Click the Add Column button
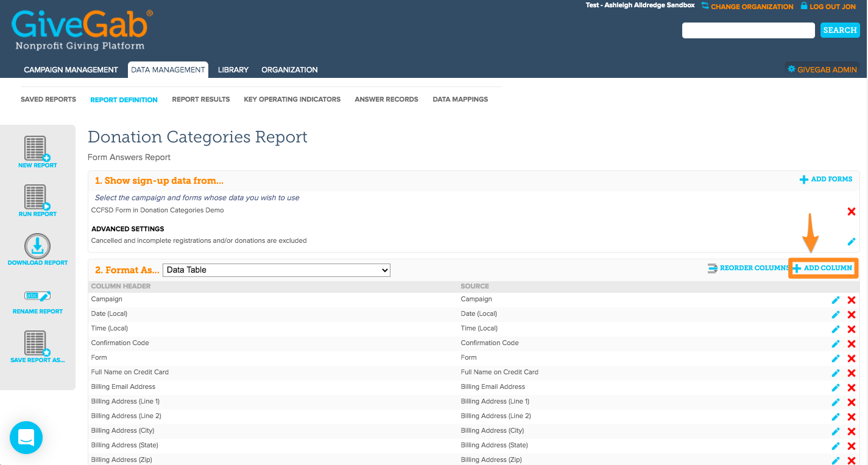868x465 pixels. click(822, 268)
